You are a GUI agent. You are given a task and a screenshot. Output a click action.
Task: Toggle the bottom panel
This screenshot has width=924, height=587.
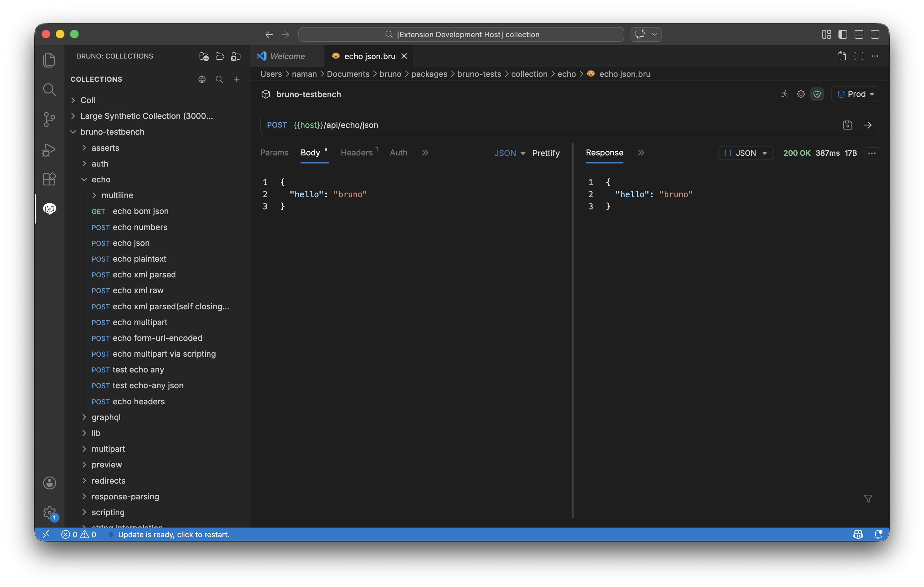coord(859,34)
